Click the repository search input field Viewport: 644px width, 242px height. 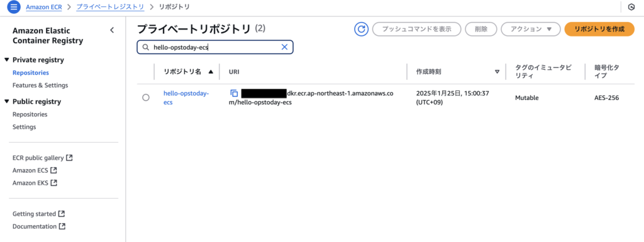coord(215,47)
